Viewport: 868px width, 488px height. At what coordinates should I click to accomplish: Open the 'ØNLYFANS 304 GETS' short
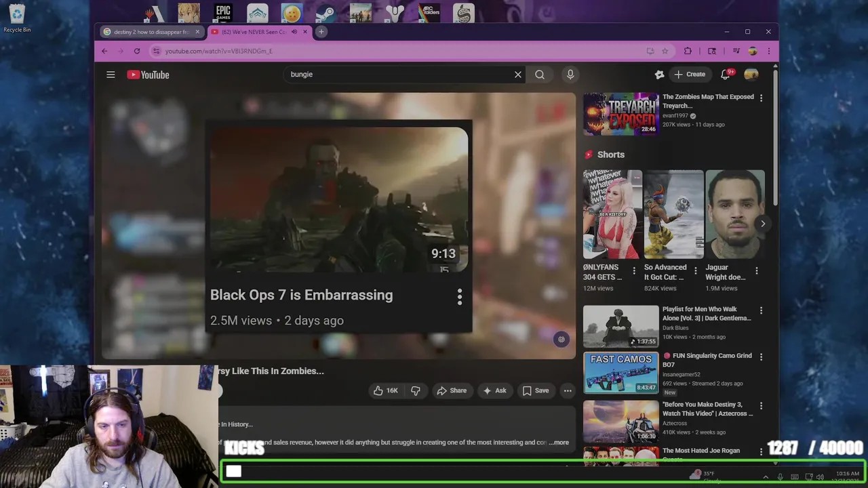612,214
